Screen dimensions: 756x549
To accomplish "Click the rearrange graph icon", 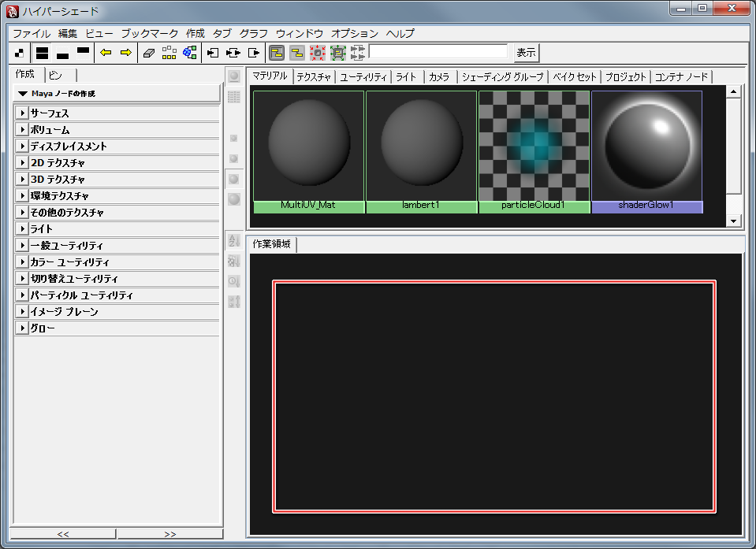I will coord(169,53).
